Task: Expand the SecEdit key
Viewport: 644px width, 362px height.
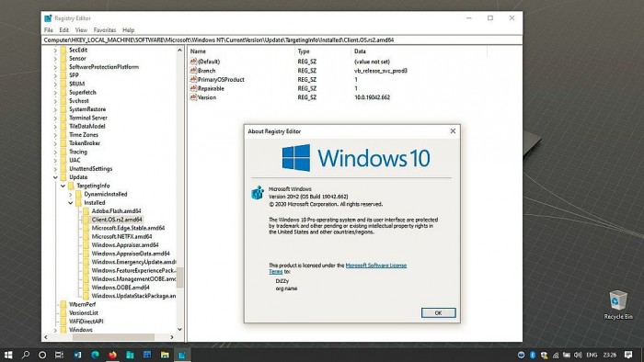Action: tap(55, 50)
